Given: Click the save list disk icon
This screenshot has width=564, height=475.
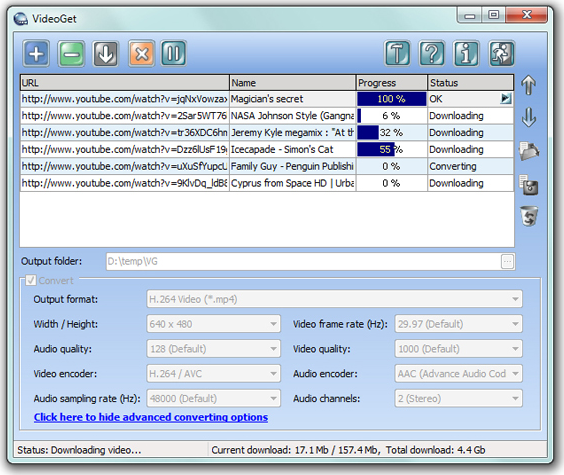Looking at the screenshot, I should [528, 185].
